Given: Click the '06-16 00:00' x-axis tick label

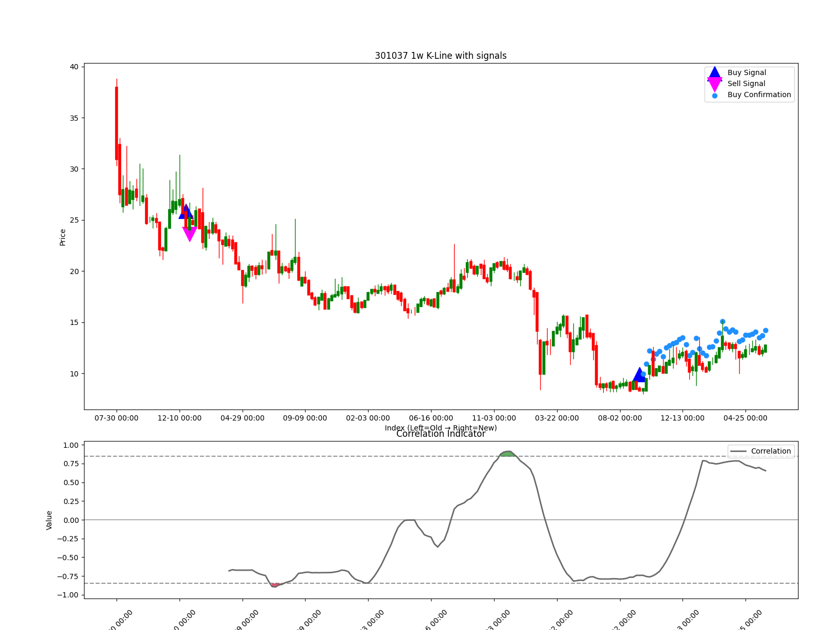Looking at the screenshot, I should [431, 418].
